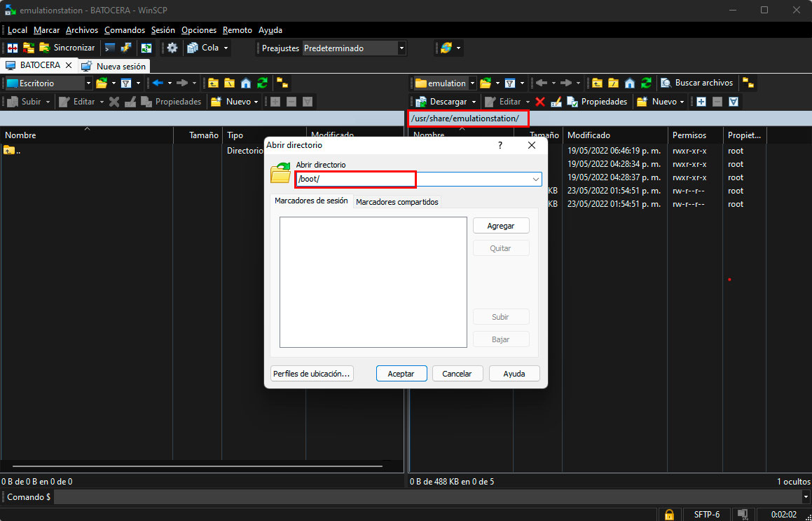The height and width of the screenshot is (521, 812).
Task: Expand the Descargar dropdown arrow
Action: (x=474, y=102)
